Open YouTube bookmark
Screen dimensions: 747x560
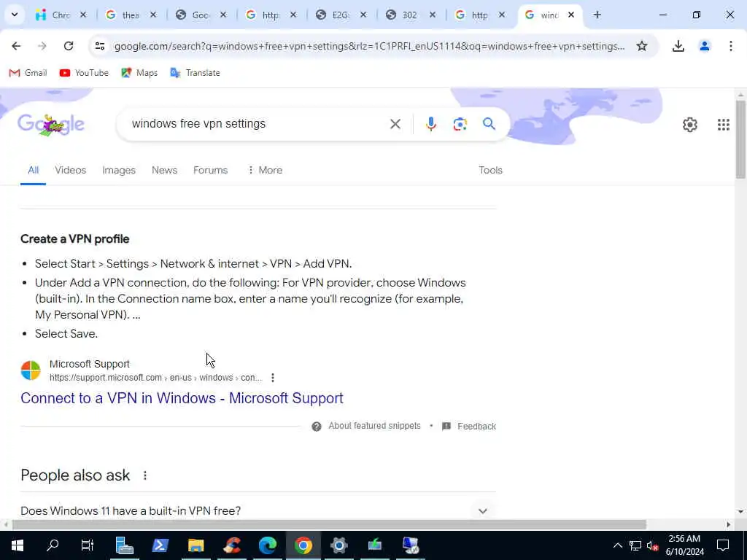[84, 73]
